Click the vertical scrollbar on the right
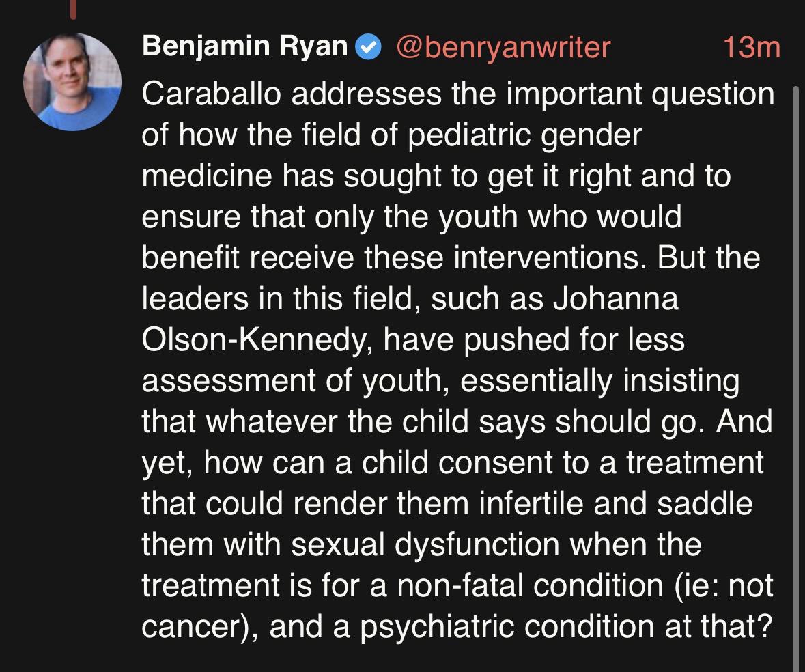 794,376
